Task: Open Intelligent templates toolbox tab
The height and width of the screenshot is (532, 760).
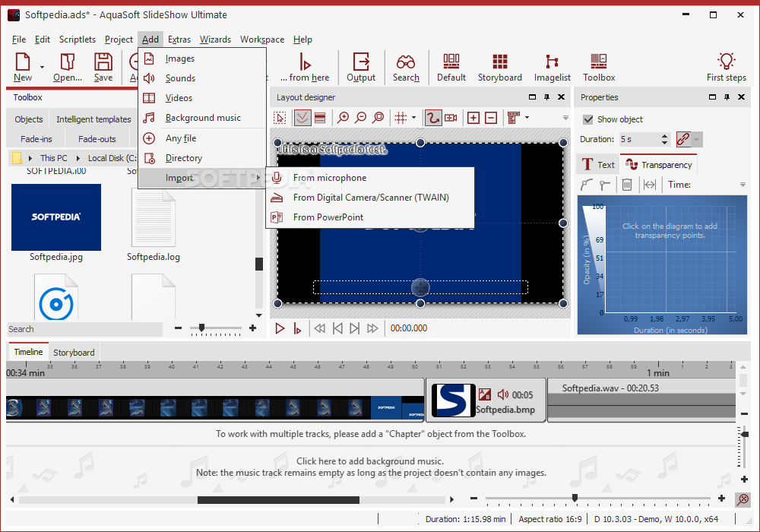Action: tap(93, 119)
